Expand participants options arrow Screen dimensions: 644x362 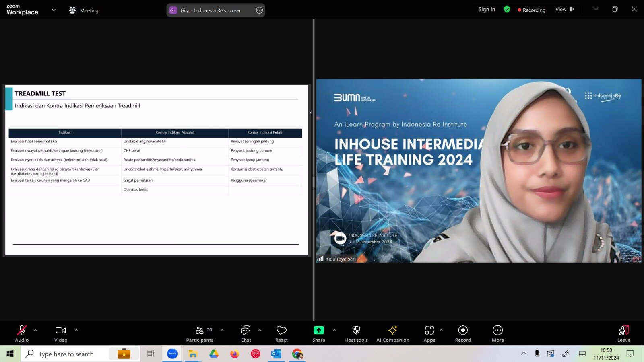[x=222, y=330]
